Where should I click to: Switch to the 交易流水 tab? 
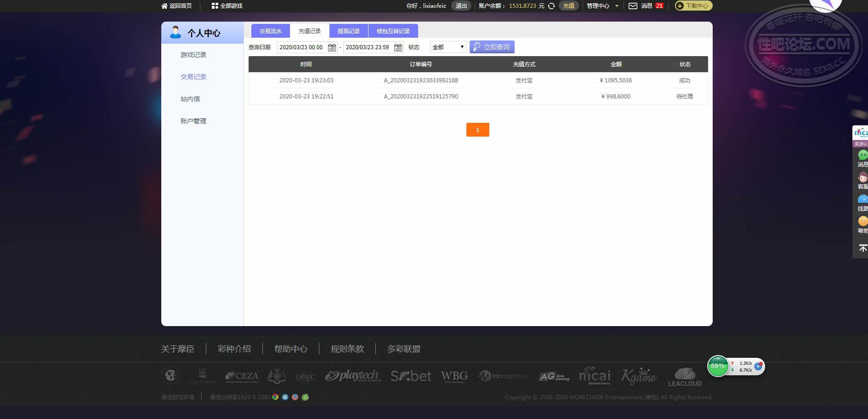point(270,30)
